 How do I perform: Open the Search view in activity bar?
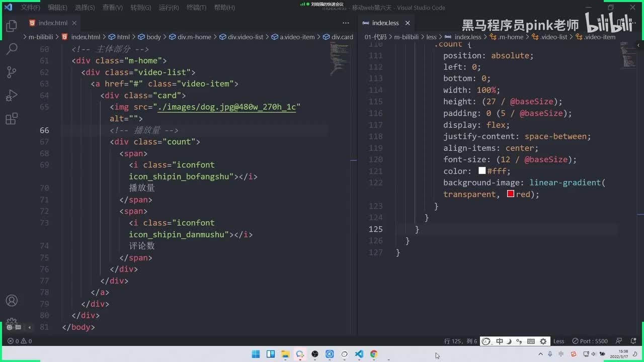(12, 49)
